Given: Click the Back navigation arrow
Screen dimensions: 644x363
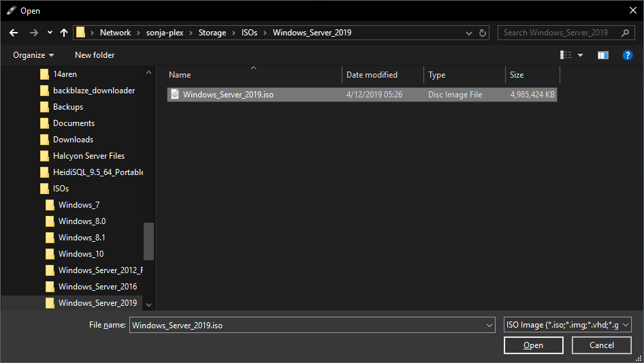Looking at the screenshot, I should [x=14, y=33].
